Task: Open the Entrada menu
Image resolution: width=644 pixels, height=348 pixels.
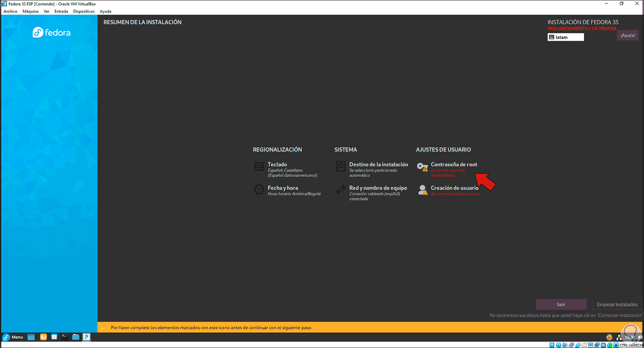Action: coord(61,12)
